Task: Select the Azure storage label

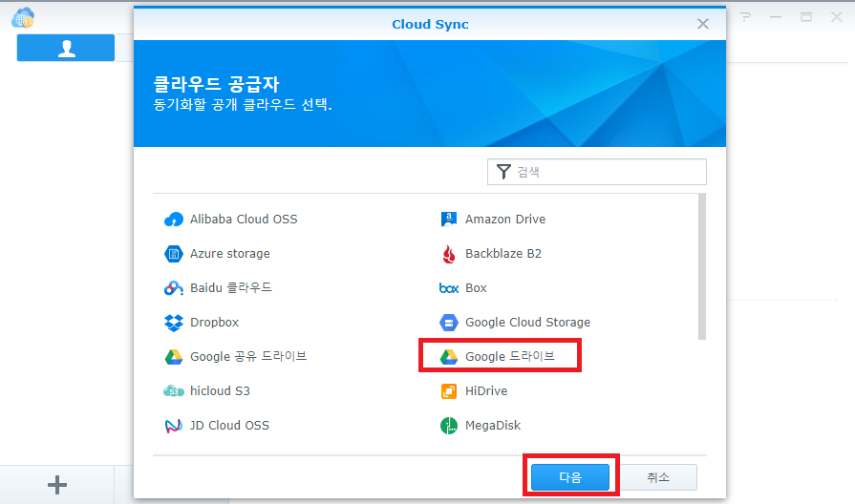Action: [230, 253]
